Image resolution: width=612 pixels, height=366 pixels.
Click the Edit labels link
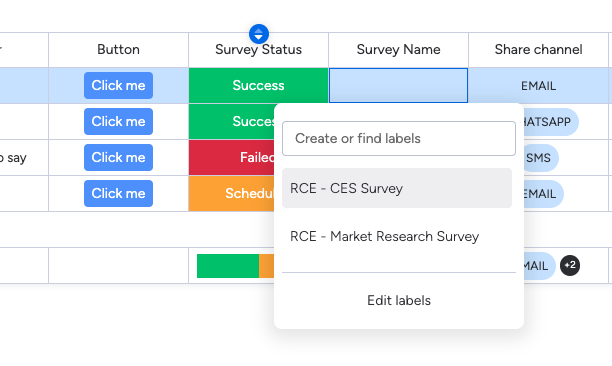399,300
